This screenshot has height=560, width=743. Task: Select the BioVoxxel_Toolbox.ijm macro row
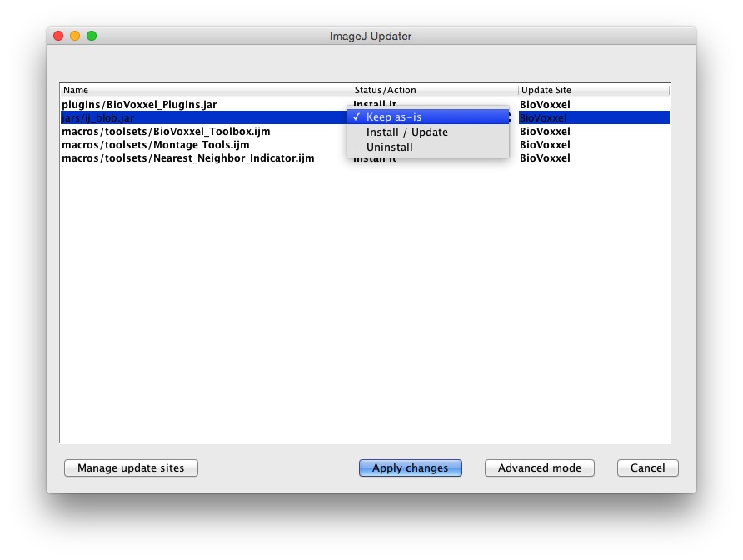[x=166, y=132]
